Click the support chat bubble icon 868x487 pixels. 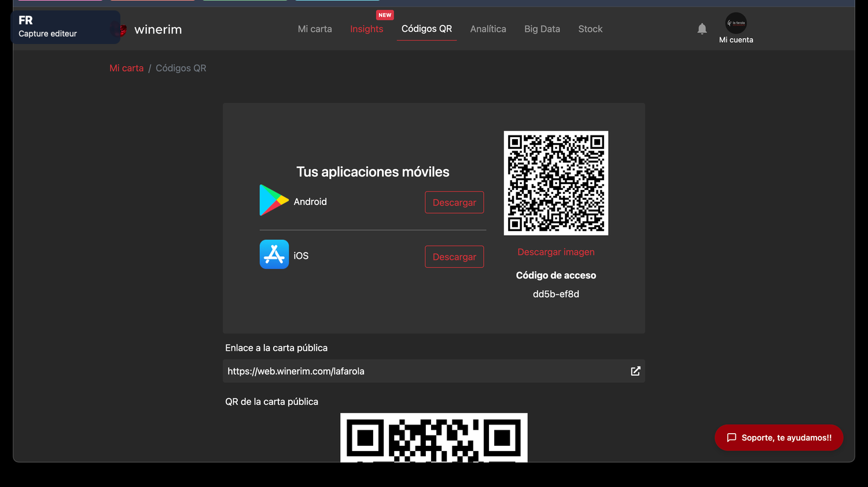tap(731, 438)
